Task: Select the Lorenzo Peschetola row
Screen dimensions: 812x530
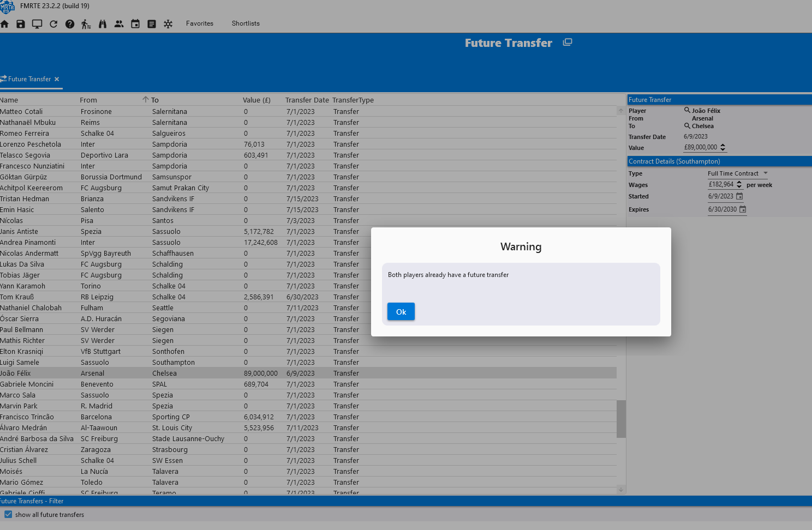Action: (308, 144)
